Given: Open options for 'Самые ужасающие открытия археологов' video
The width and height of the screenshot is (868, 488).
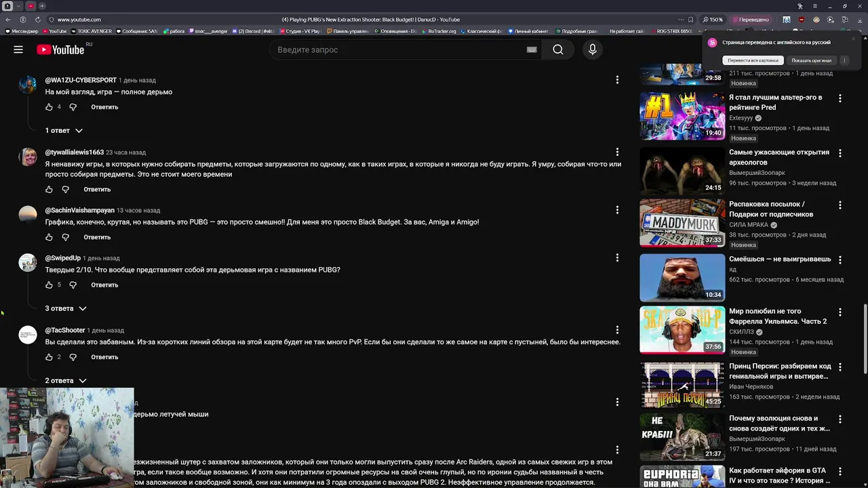Looking at the screenshot, I should tap(840, 153).
